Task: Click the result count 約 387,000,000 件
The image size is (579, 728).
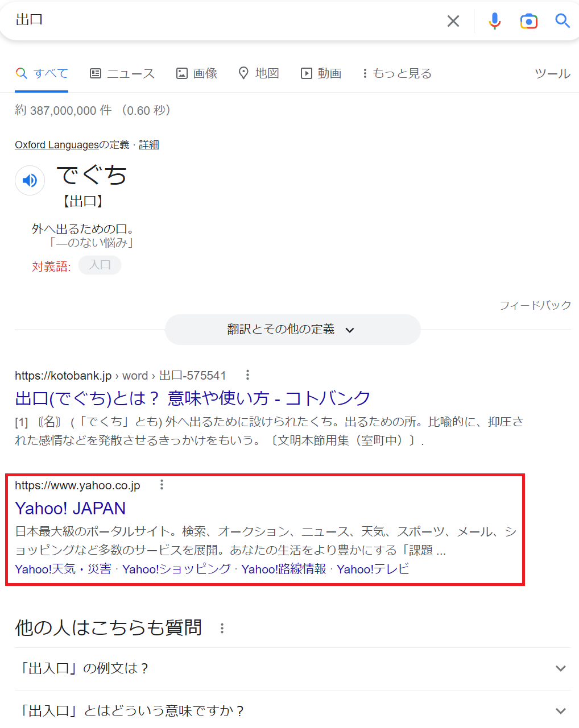Action: (63, 110)
